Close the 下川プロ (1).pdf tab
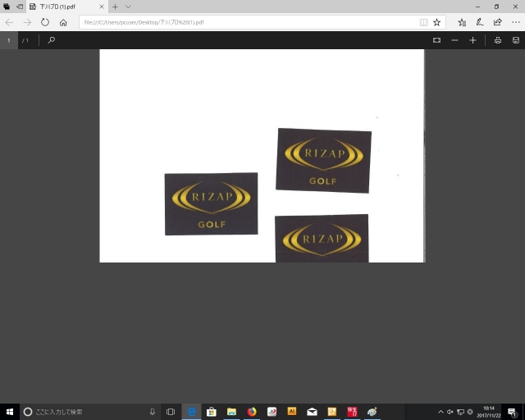The height and width of the screenshot is (420, 525). [x=102, y=7]
